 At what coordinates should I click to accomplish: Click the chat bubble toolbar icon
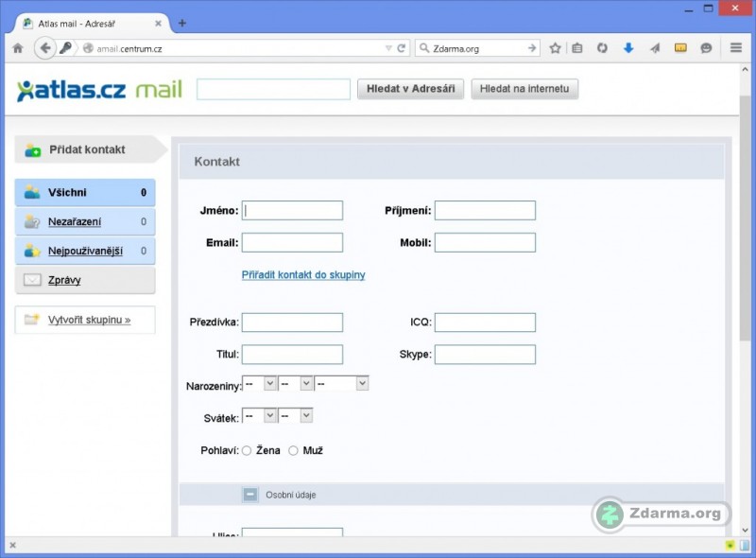click(x=706, y=48)
